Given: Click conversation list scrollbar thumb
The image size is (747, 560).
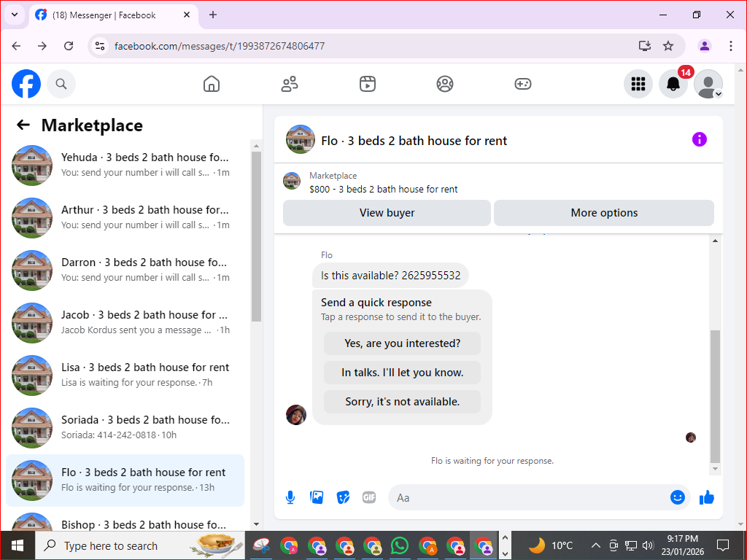Looking at the screenshot, I should coord(256,236).
